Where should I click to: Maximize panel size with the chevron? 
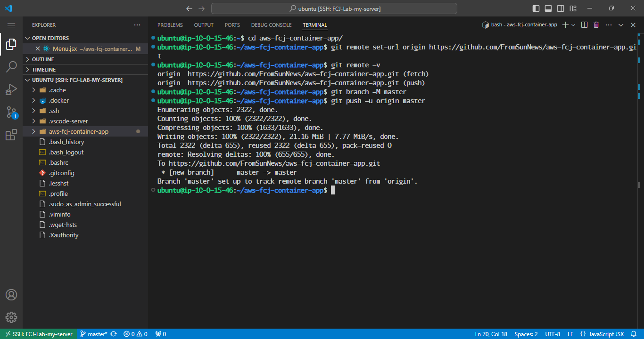point(621,25)
